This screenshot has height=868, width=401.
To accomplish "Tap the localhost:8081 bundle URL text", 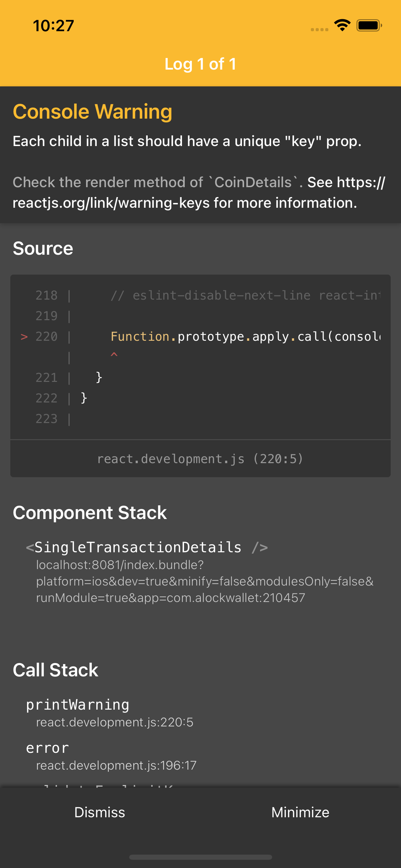I will 205,581.
